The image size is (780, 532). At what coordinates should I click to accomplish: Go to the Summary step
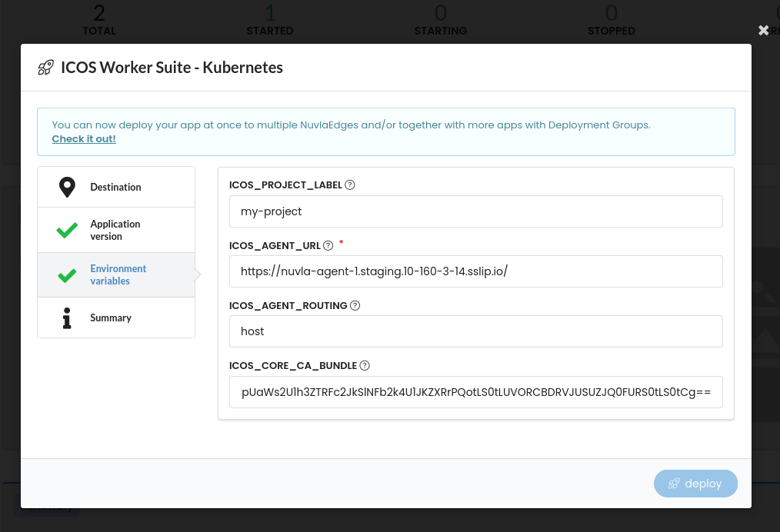coord(116,318)
